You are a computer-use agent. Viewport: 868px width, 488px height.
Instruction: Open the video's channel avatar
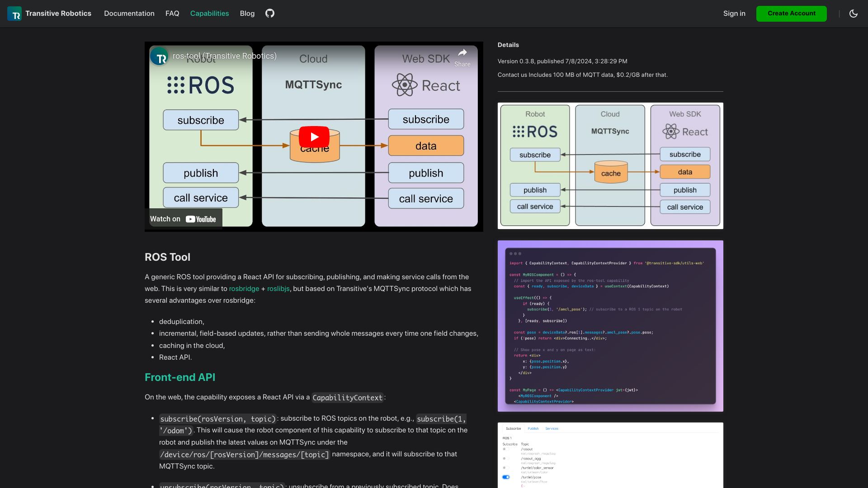coord(159,56)
